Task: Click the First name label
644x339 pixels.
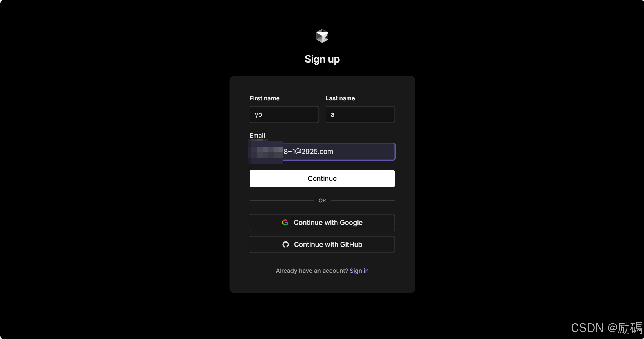Action: click(x=264, y=98)
